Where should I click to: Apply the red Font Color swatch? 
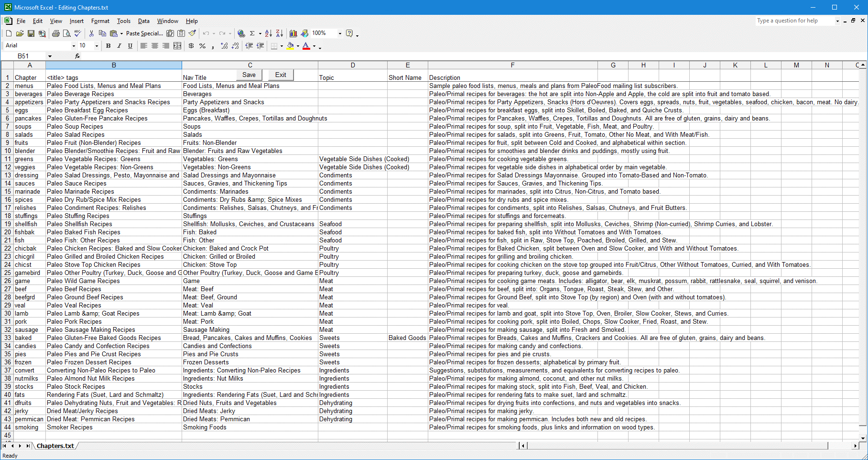coord(306,46)
